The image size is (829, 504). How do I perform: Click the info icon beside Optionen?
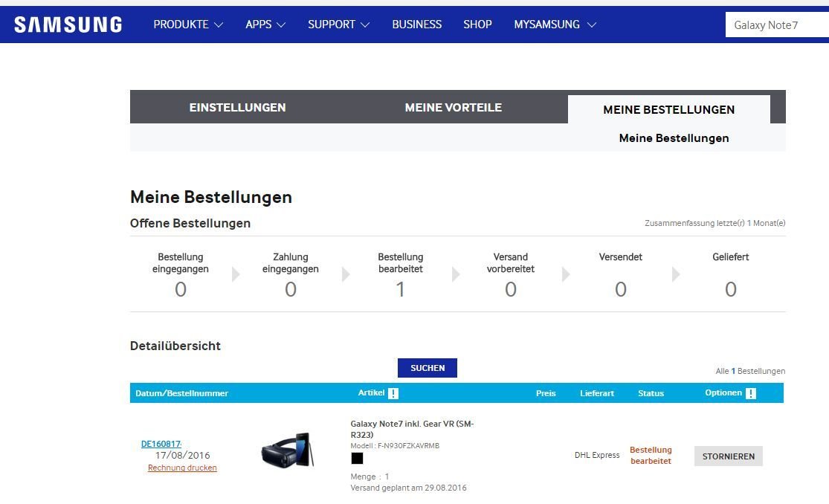[x=751, y=393]
